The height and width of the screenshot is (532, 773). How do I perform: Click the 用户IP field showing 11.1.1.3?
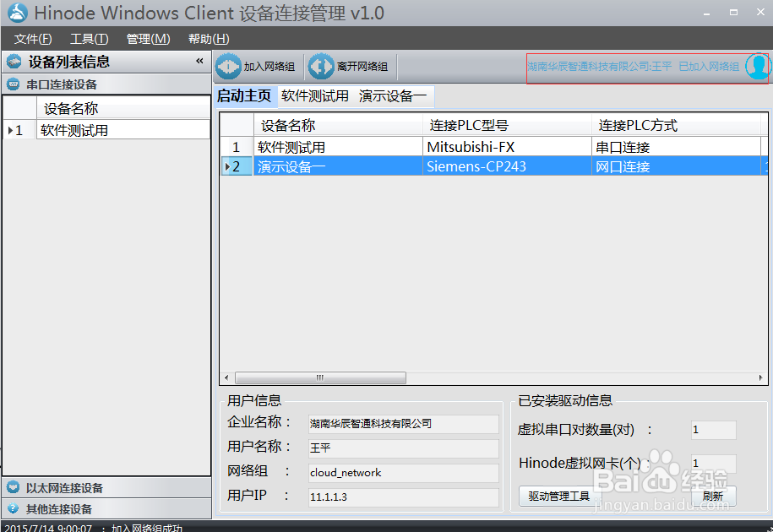(x=403, y=497)
